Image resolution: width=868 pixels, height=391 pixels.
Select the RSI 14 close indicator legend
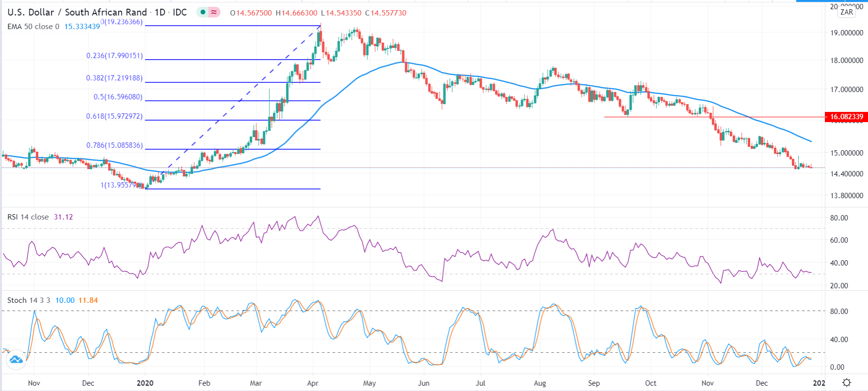[28, 217]
